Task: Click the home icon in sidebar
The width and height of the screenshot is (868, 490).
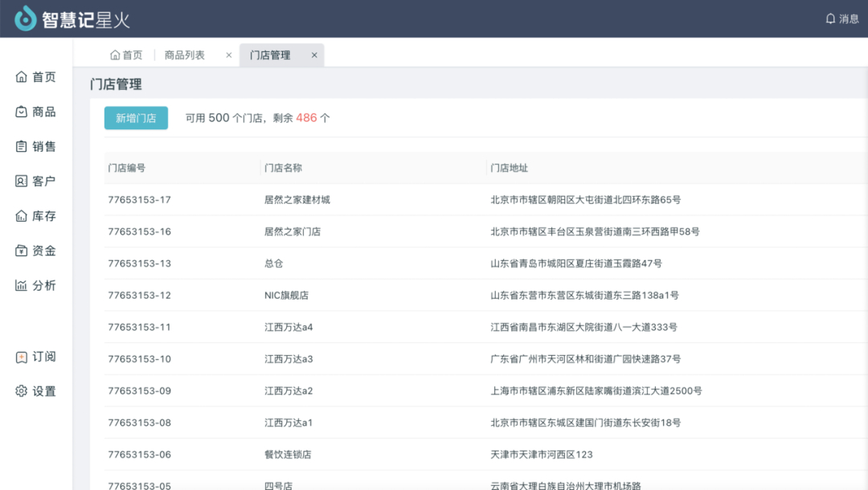Action: point(22,77)
